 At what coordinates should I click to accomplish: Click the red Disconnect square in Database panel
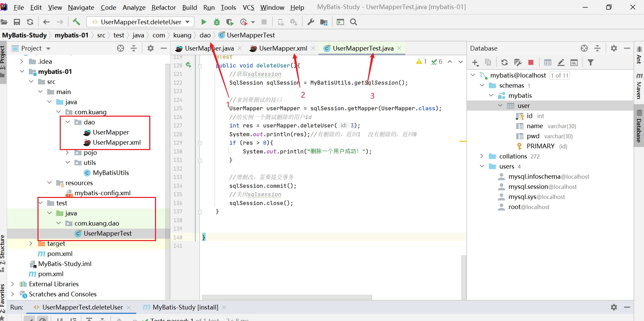click(x=531, y=62)
